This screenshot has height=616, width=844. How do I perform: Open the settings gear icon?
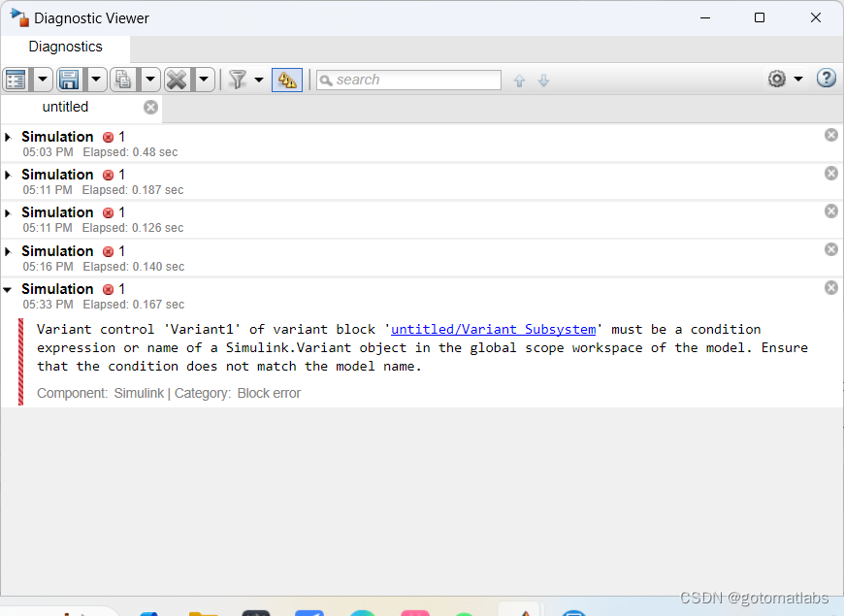(x=777, y=79)
